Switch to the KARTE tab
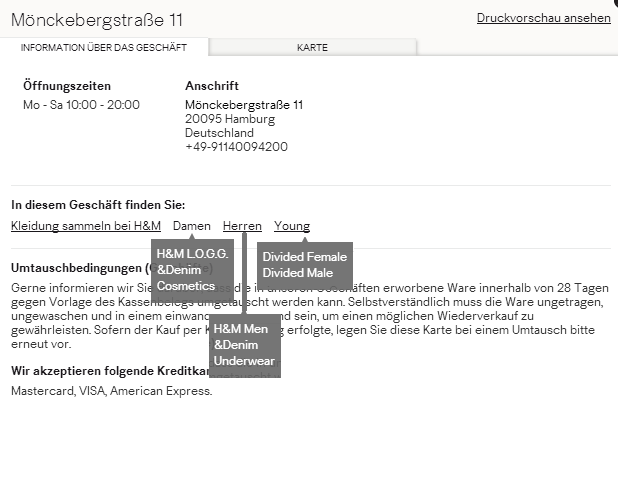 (x=312, y=47)
